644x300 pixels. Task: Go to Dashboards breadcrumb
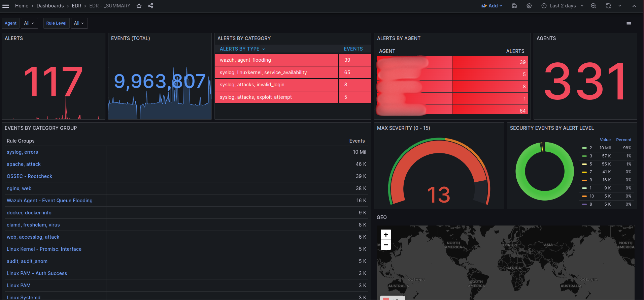50,6
